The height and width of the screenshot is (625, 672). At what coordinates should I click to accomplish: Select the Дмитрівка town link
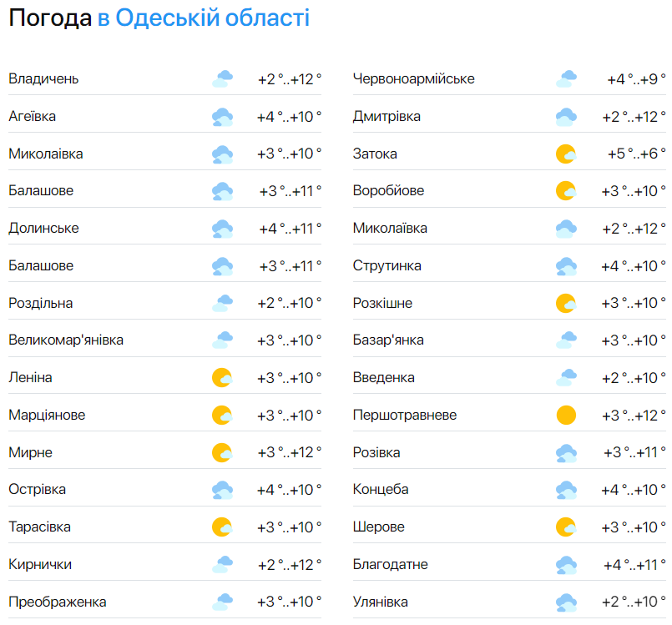387,116
